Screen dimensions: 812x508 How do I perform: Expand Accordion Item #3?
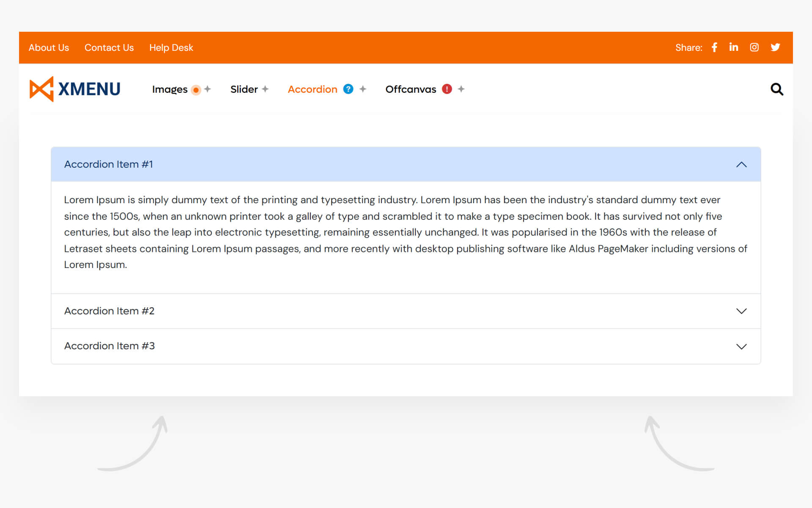(x=741, y=346)
